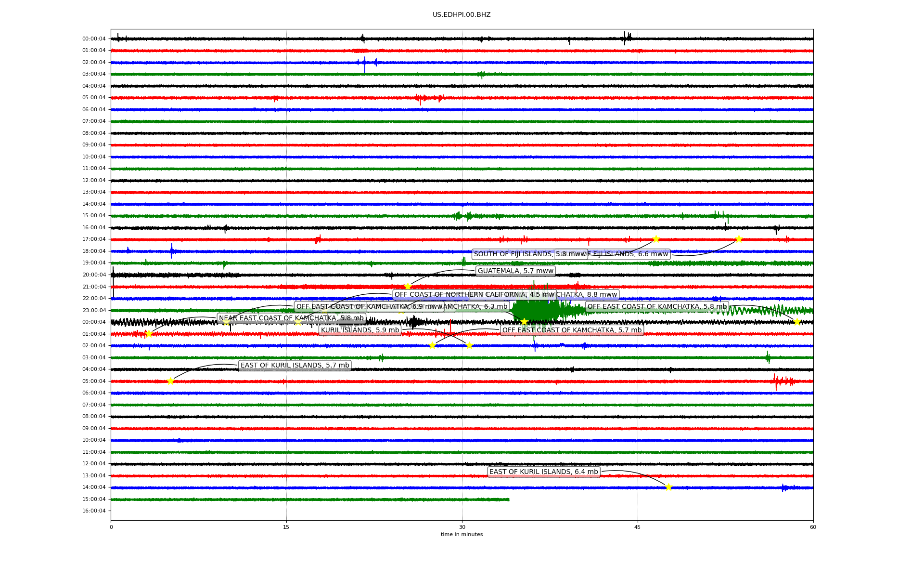Click the star connected to the FIJI ISLANDS 6.6 mww label

point(739,239)
